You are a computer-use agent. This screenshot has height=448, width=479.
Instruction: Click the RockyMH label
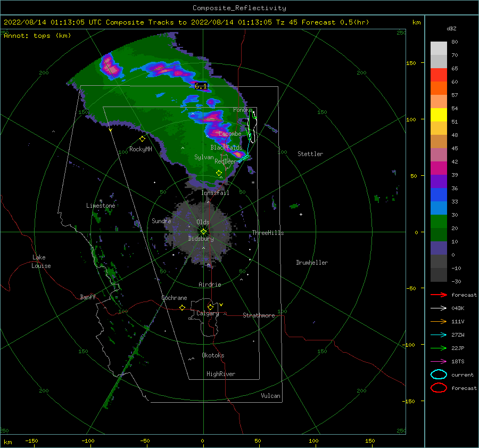click(141, 149)
